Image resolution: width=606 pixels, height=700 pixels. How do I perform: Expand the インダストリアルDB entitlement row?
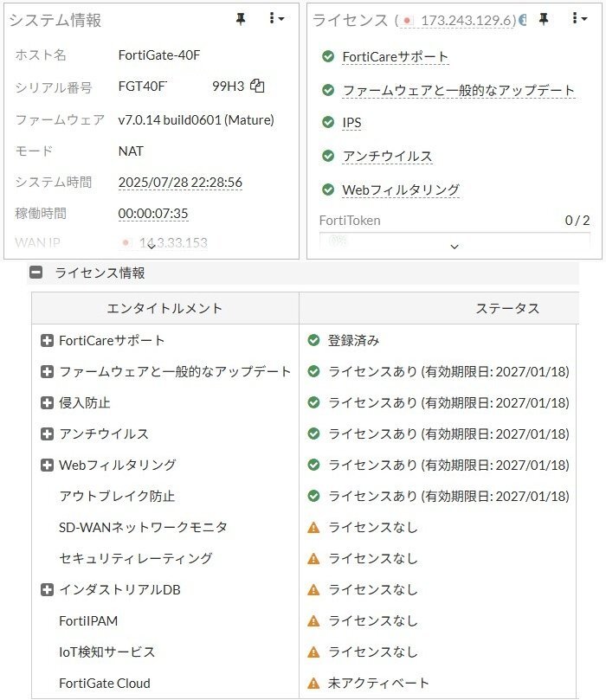coord(48,589)
